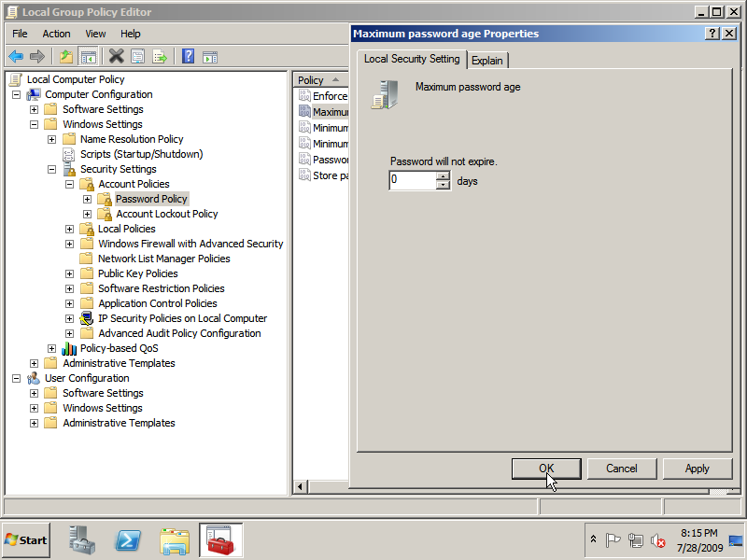Collapse the Computer Configuration node
747x560 pixels.
tap(16, 95)
